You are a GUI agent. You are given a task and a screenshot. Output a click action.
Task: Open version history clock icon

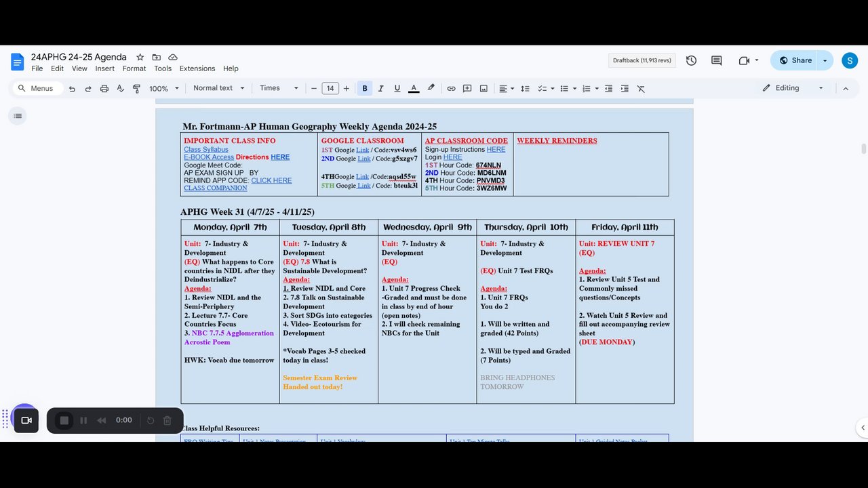691,60
